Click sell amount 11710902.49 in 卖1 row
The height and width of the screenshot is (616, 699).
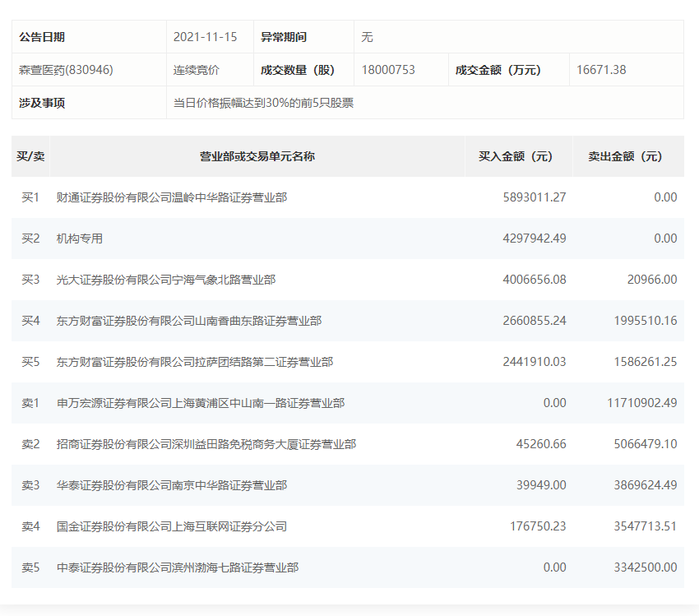tap(641, 403)
